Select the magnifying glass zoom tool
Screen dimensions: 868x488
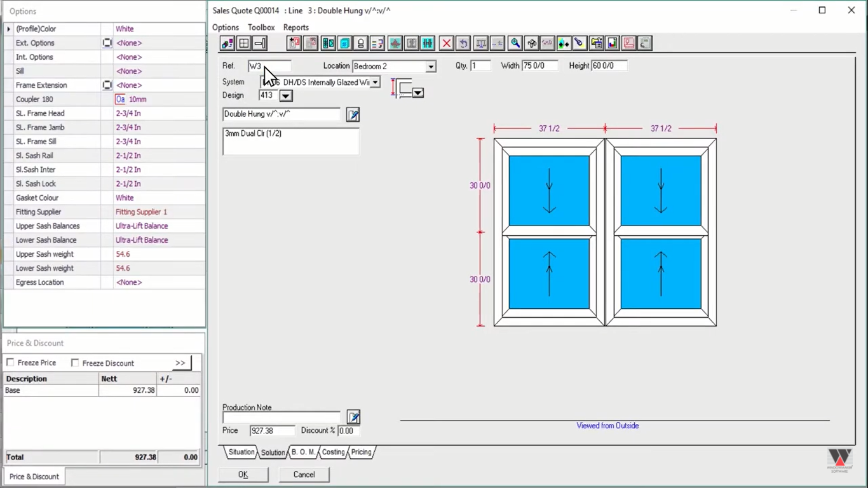point(515,43)
